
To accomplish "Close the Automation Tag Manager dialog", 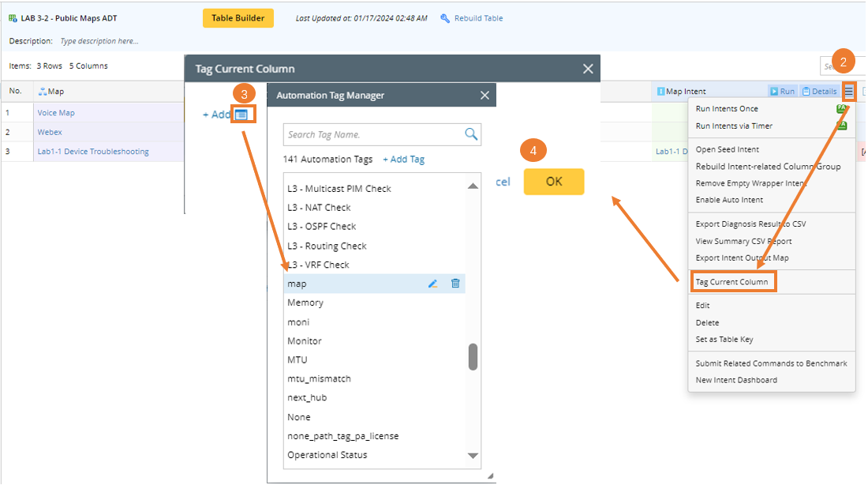I will click(x=485, y=96).
